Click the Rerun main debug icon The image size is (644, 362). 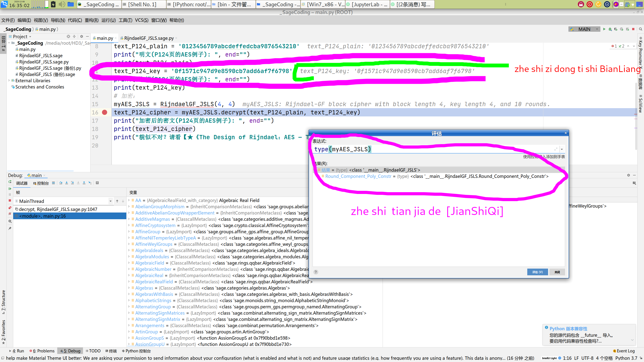tap(10, 182)
